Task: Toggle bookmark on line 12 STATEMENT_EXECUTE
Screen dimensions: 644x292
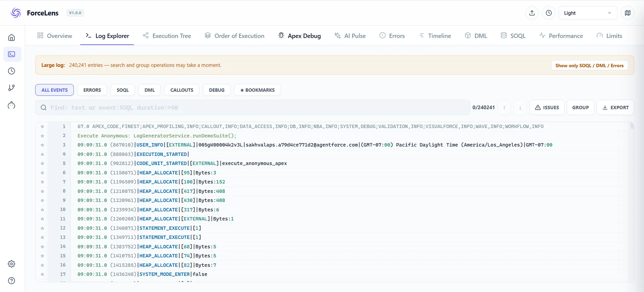Action: [x=42, y=228]
